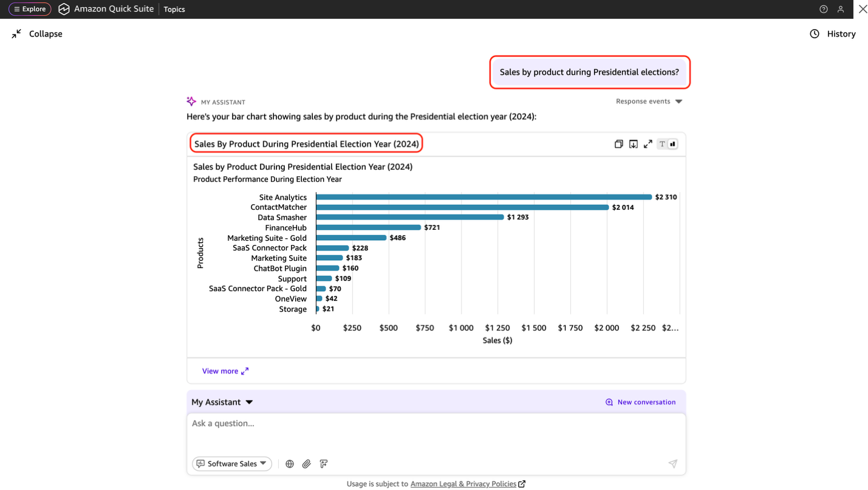Open the Explore menu toggle
The image size is (868, 490).
(30, 9)
